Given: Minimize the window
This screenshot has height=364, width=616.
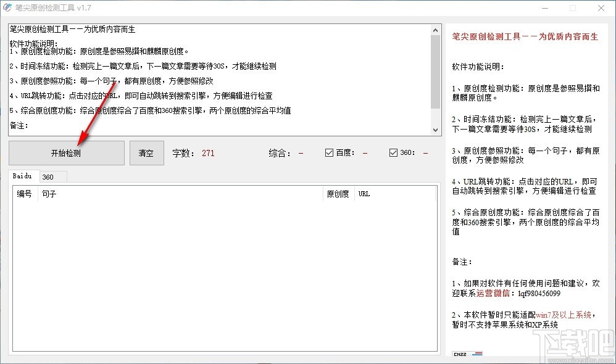Looking at the screenshot, I should (545, 8).
